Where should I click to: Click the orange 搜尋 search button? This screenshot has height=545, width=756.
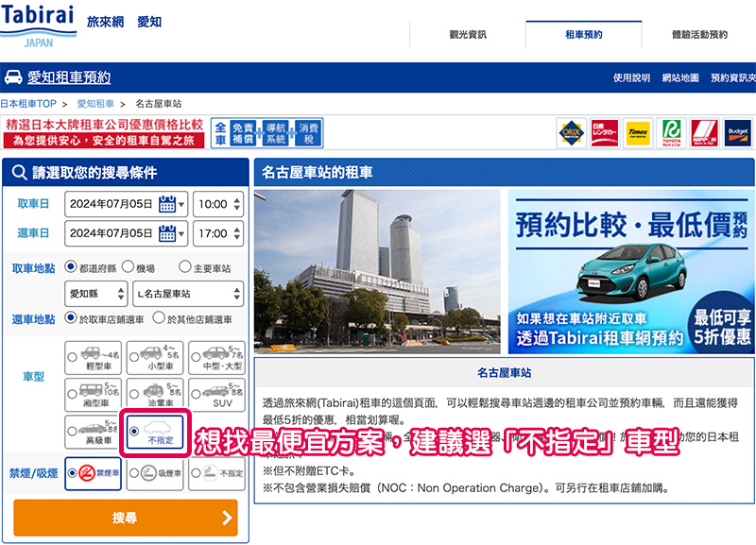(x=126, y=518)
